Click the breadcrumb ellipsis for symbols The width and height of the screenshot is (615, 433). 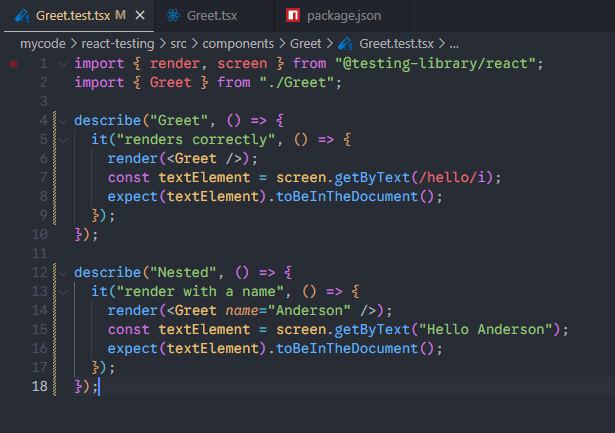(454, 44)
